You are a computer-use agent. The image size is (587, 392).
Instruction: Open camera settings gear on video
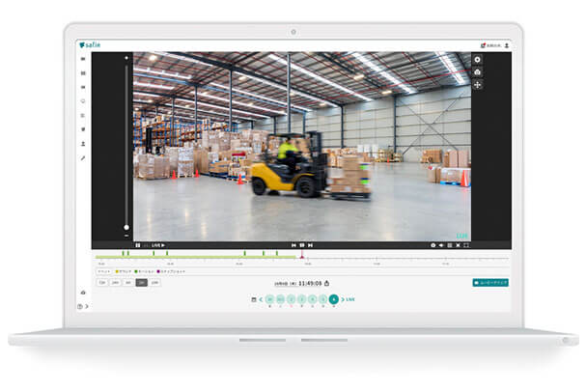click(x=476, y=60)
